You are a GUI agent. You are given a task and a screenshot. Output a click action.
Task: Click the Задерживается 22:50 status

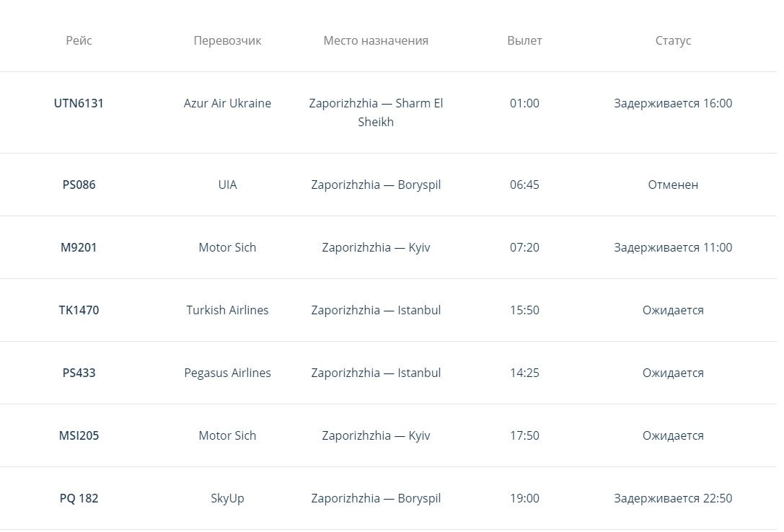[673, 498]
